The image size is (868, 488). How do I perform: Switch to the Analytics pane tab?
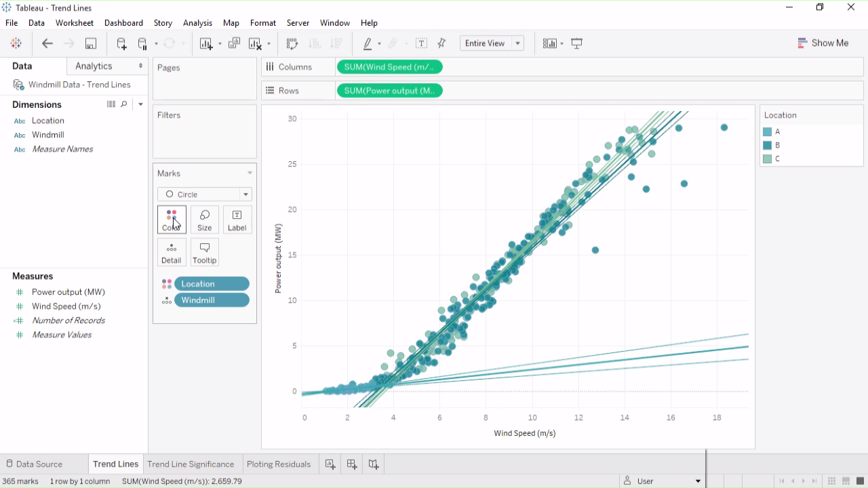[94, 66]
